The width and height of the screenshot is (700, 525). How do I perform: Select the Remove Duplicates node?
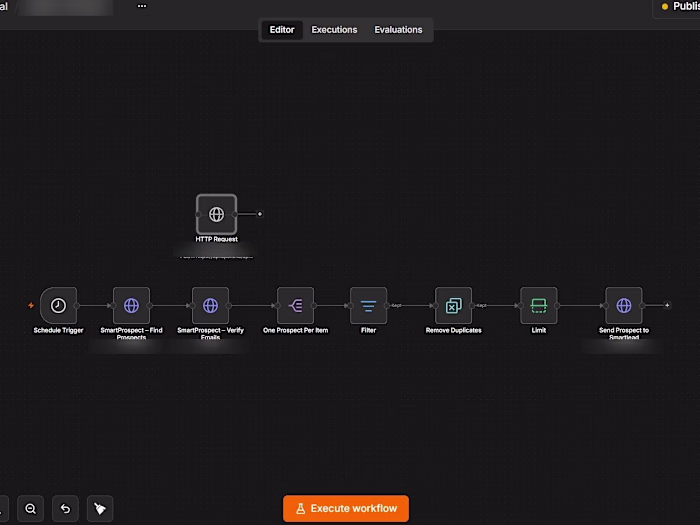[x=453, y=305]
